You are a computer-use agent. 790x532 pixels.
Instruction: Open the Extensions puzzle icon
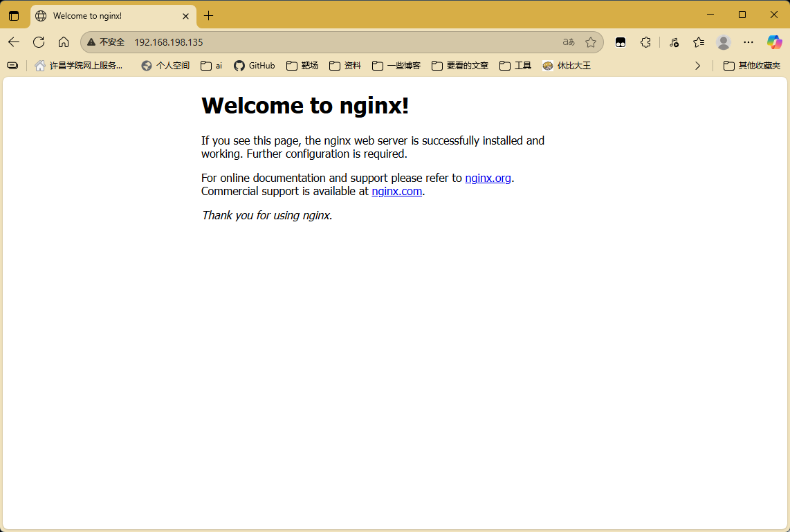click(x=645, y=42)
